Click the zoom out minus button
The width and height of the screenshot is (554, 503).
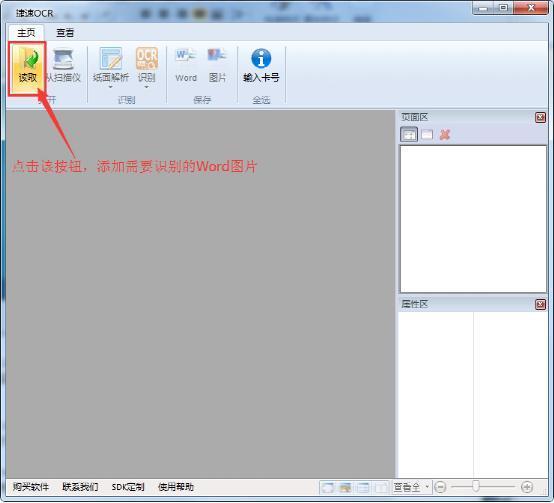[x=440, y=487]
